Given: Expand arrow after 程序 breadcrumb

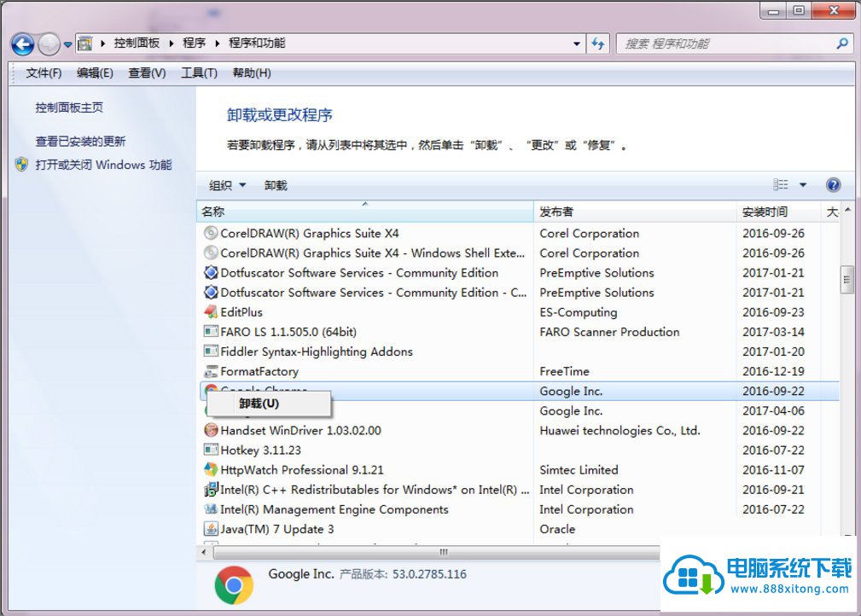Looking at the screenshot, I should [x=218, y=44].
